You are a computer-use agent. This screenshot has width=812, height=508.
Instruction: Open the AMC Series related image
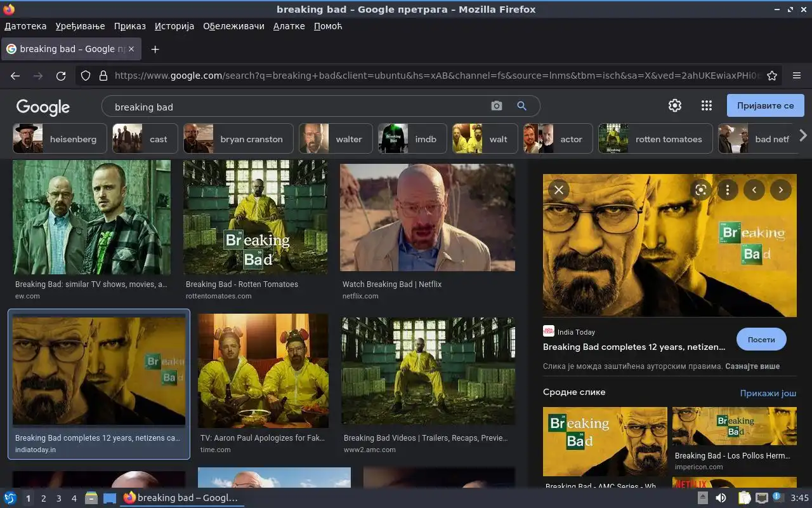click(605, 442)
